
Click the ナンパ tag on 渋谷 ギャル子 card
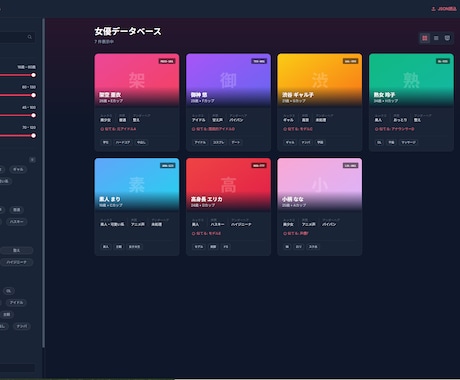pyautogui.click(x=306, y=142)
